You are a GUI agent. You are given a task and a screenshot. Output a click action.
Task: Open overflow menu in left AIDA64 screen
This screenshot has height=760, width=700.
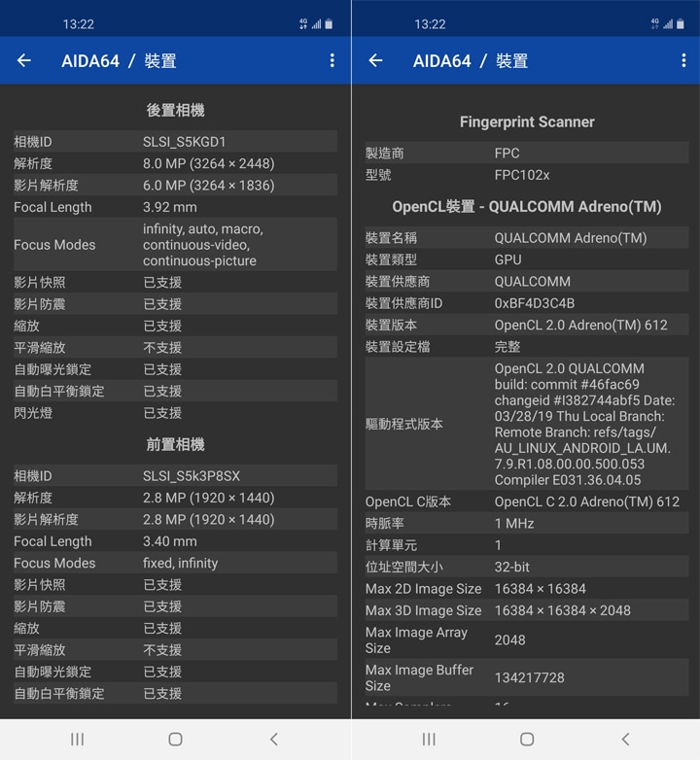(x=332, y=60)
